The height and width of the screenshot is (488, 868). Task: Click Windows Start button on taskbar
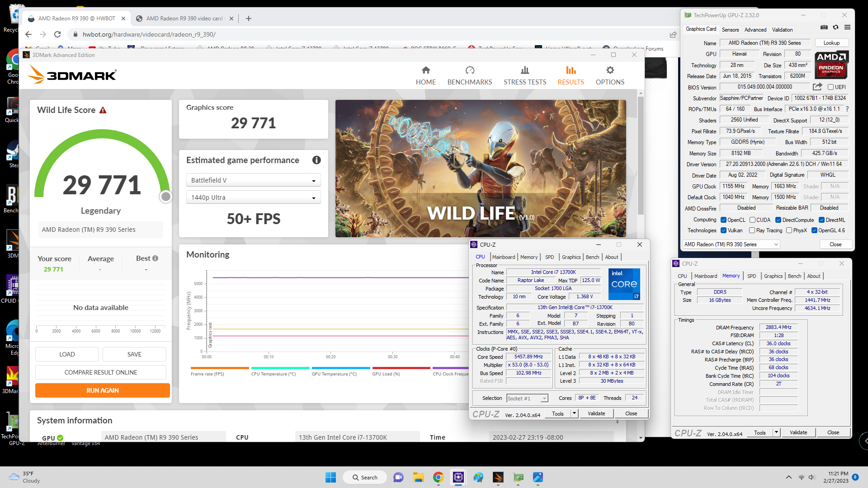point(331,477)
